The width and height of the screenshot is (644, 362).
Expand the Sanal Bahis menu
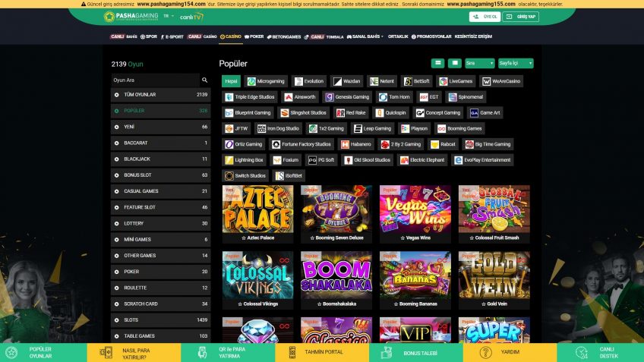coord(365,36)
